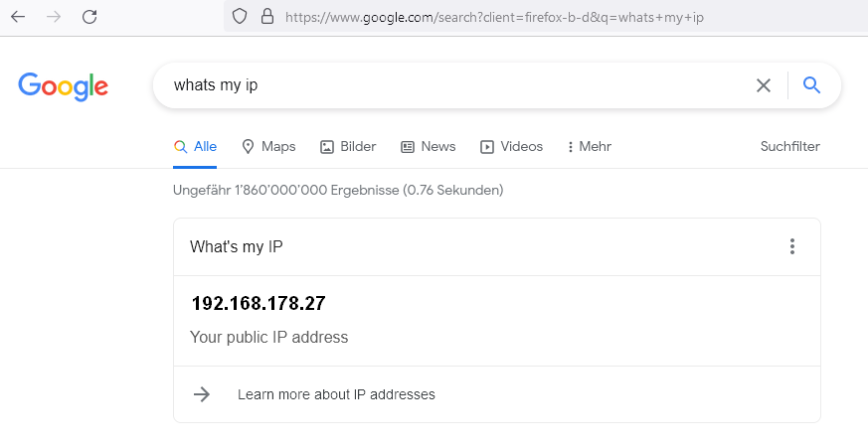Reload the page with refresh icon
Viewport: 868px width, 448px height.
coord(89,17)
